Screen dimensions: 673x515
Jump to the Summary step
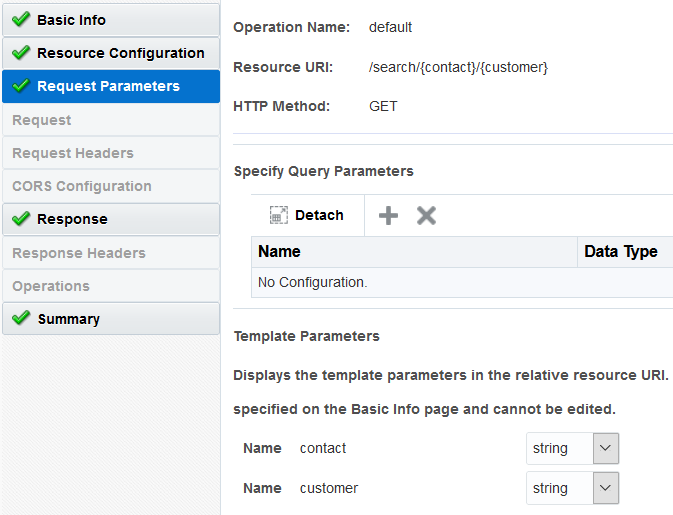tap(68, 319)
